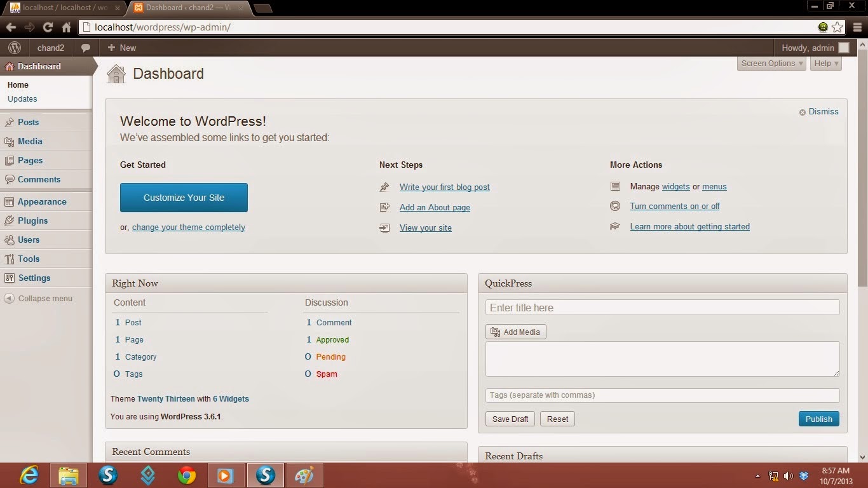Open the Tags link in Right Now
This screenshot has width=868, height=488.
tap(134, 374)
